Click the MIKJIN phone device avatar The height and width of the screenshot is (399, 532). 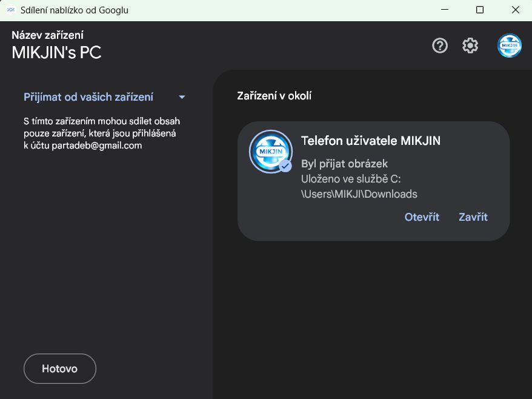271,152
